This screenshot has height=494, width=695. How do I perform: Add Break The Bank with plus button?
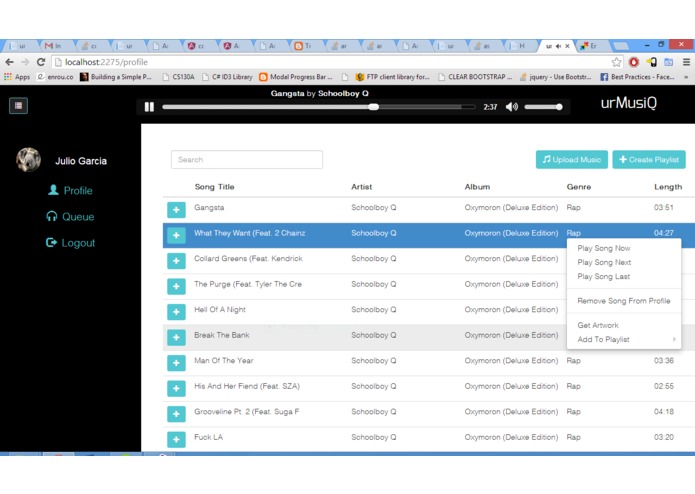pyautogui.click(x=176, y=338)
